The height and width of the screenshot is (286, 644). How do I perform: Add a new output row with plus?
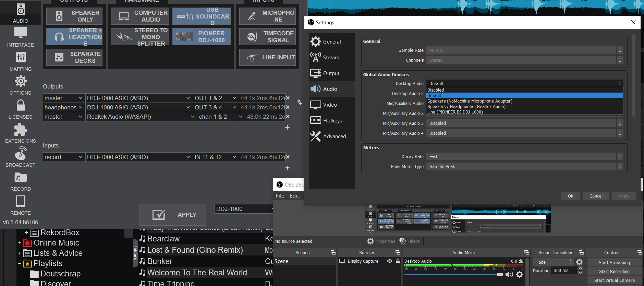pyautogui.click(x=288, y=128)
